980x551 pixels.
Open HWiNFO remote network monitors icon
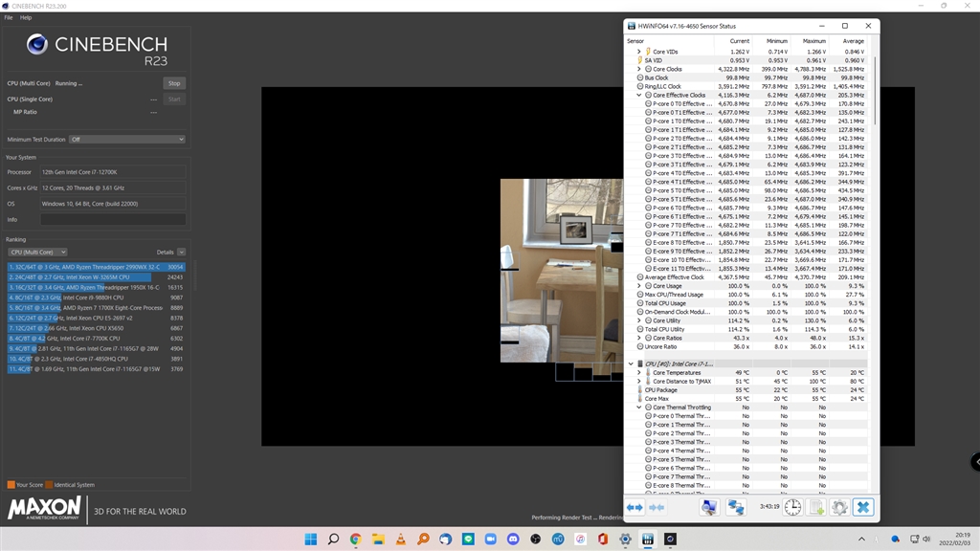click(736, 507)
